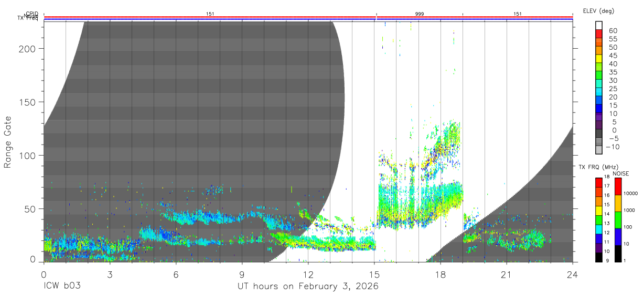
Task: Click the '1000' label on NOISE scale
Action: click(x=629, y=211)
